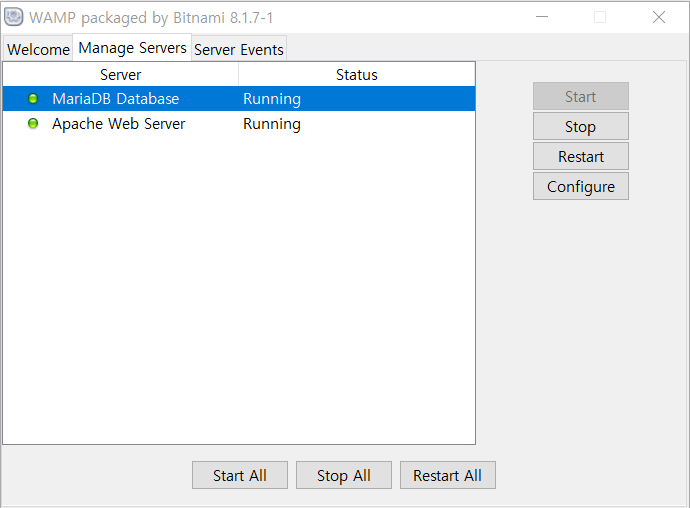Click Restart All button
This screenshot has height=508, width=690.
point(448,475)
